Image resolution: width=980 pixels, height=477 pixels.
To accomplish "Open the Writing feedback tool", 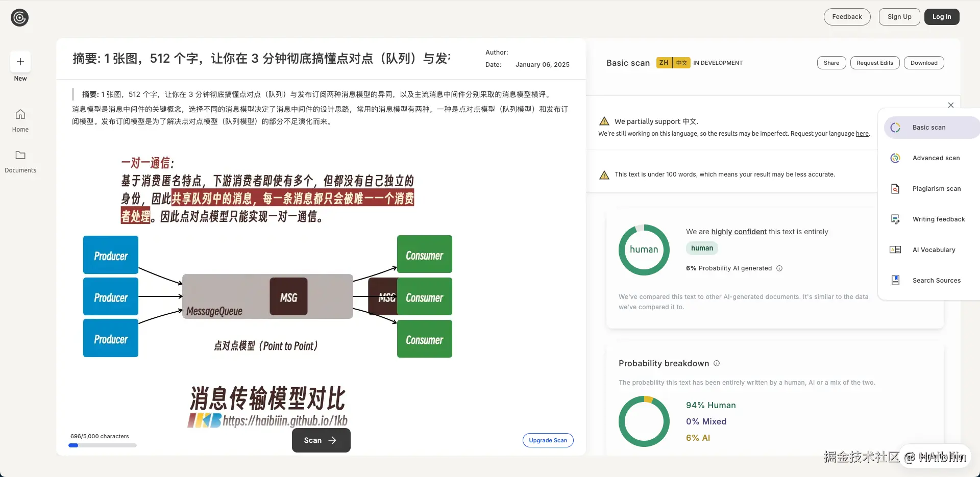I will [x=938, y=219].
